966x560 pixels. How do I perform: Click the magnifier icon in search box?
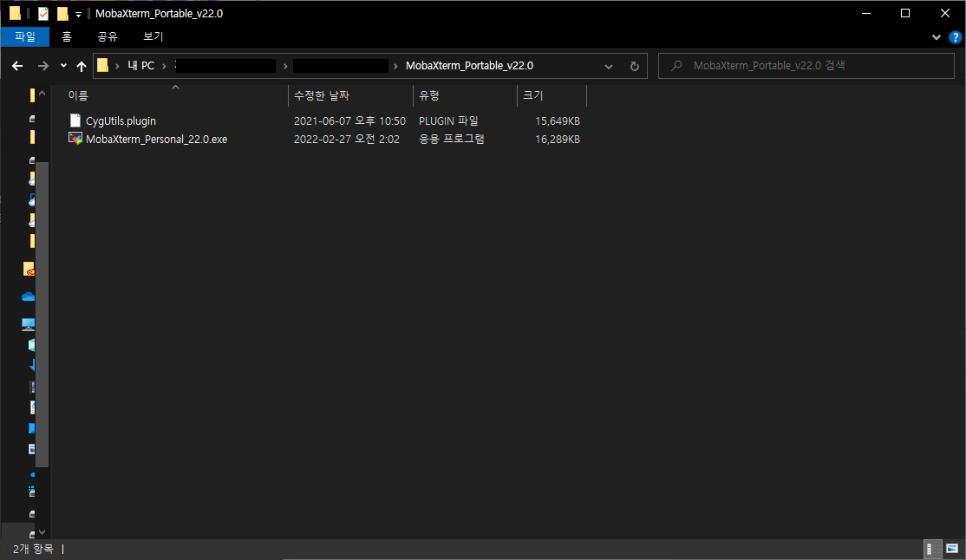[x=676, y=65]
